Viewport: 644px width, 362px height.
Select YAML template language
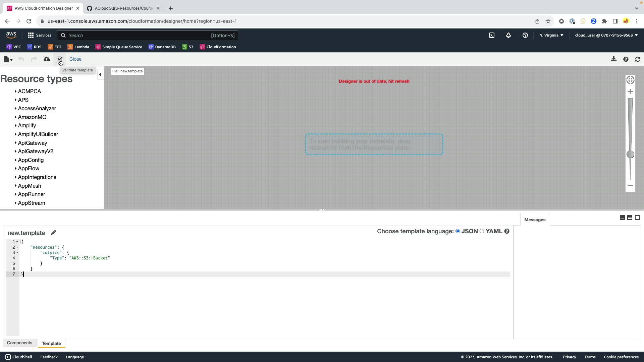coord(482,231)
